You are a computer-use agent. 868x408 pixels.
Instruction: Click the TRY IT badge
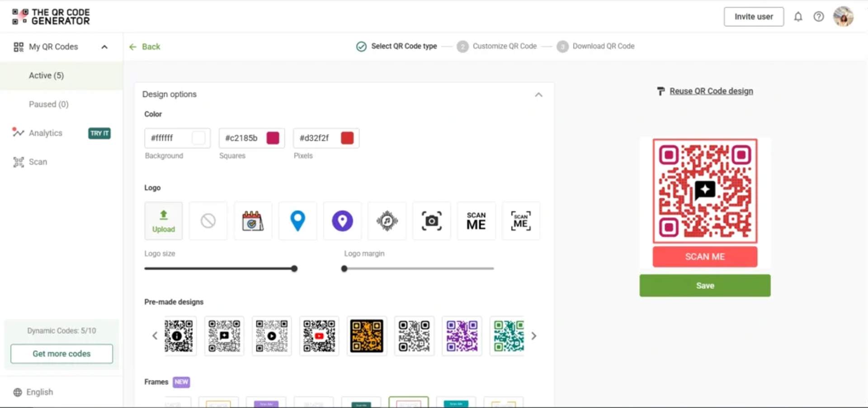[x=99, y=133]
